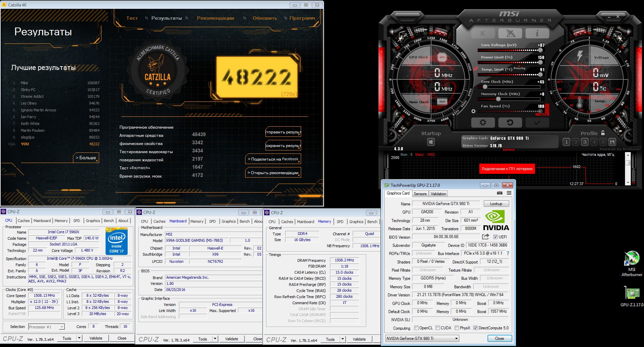Select profile slot 3 in Afterburner

pyautogui.click(x=585, y=142)
